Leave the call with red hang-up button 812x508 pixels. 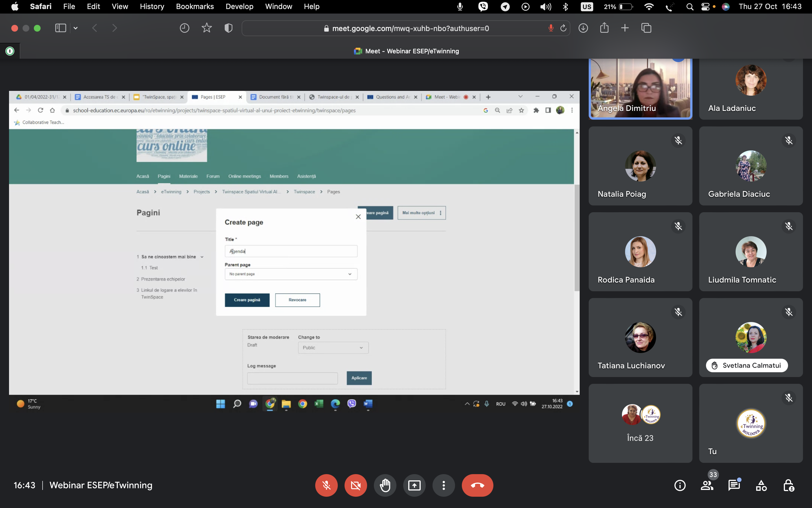pos(477,485)
